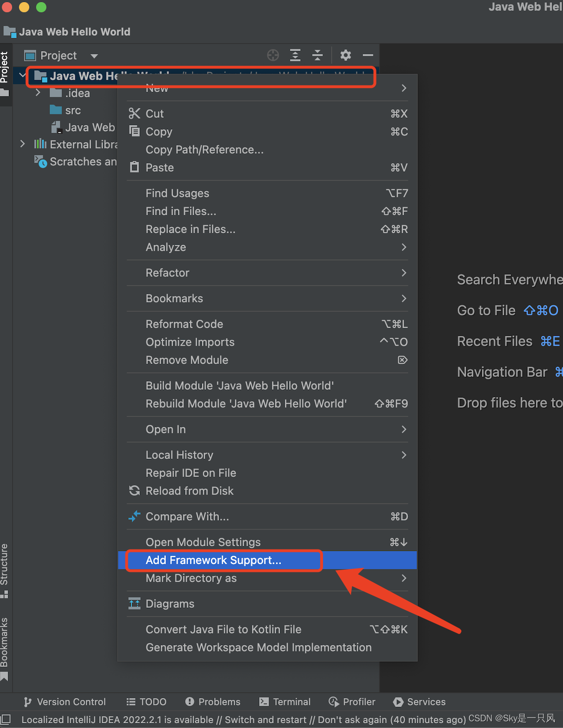Click the TODO list icon
The image size is (563, 728).
[131, 702]
